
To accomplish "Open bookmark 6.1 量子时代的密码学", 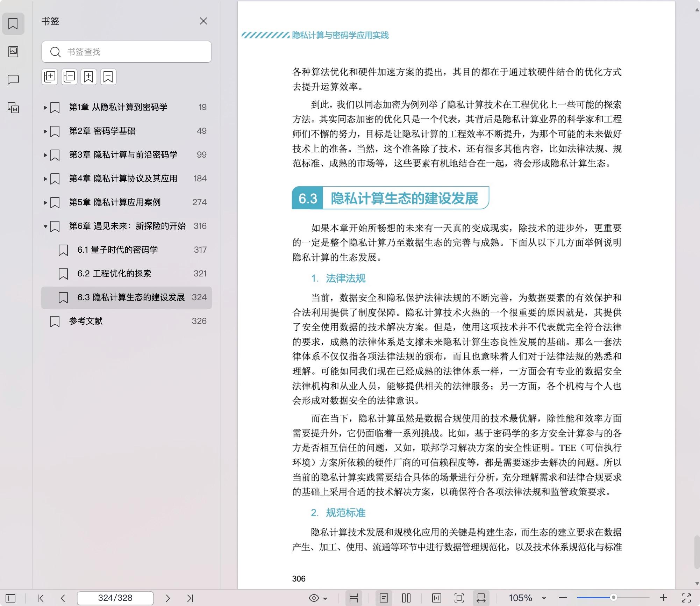I will click(x=117, y=250).
